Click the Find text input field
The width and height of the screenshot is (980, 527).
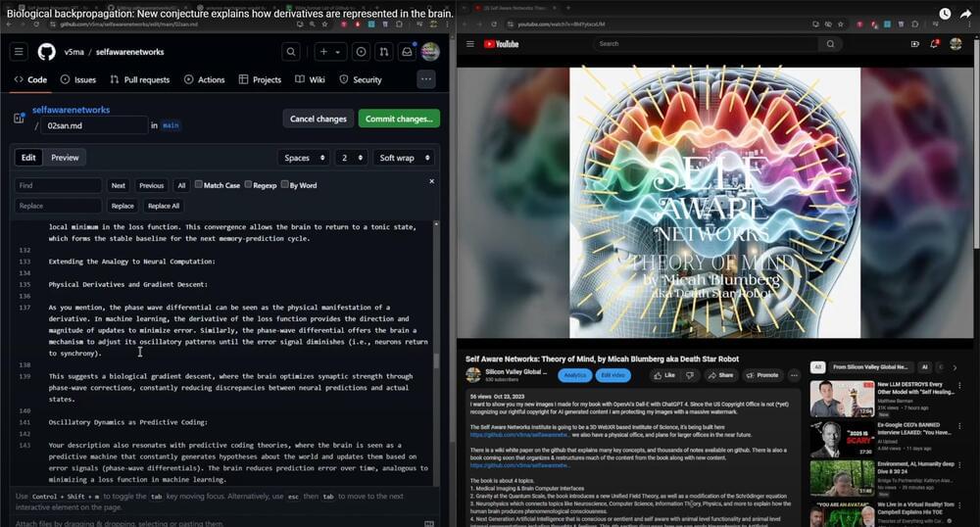(x=58, y=185)
